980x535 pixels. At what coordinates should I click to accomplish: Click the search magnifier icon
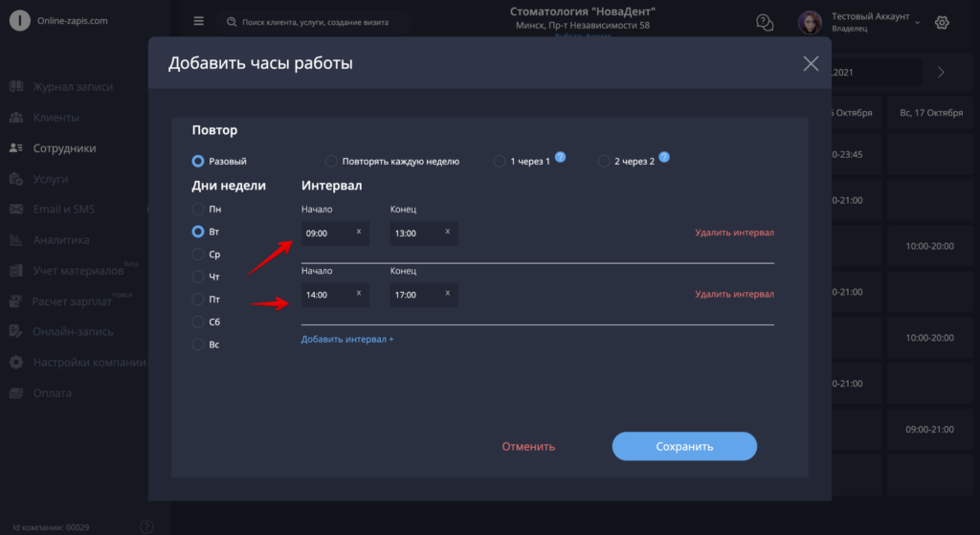click(232, 22)
